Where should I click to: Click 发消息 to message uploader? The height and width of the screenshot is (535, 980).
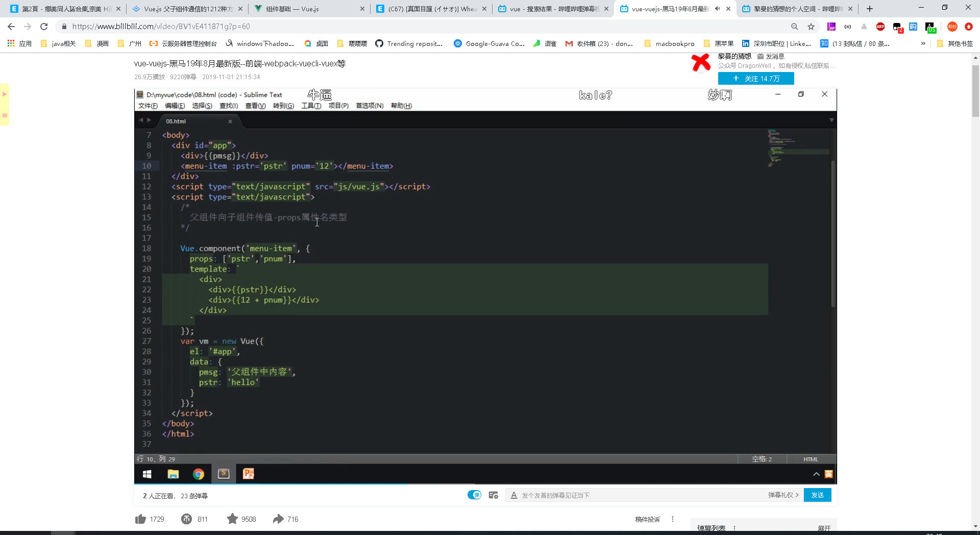771,57
